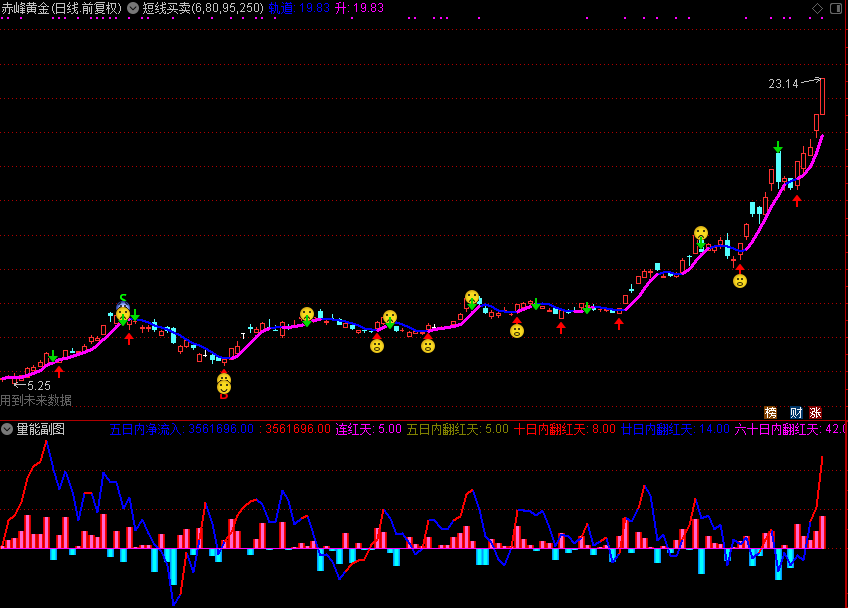Click the 轨道: 19.83 value label
848x608 pixels.
pyautogui.click(x=299, y=8)
